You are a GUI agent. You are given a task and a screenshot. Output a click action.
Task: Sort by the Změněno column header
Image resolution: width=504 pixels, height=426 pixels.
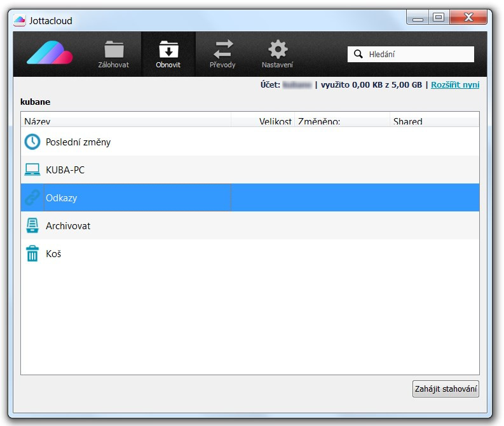coord(342,120)
